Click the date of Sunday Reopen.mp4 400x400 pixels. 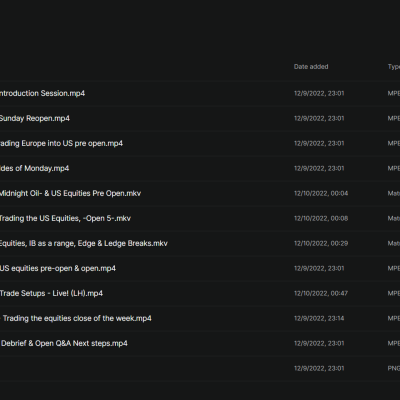coord(319,118)
